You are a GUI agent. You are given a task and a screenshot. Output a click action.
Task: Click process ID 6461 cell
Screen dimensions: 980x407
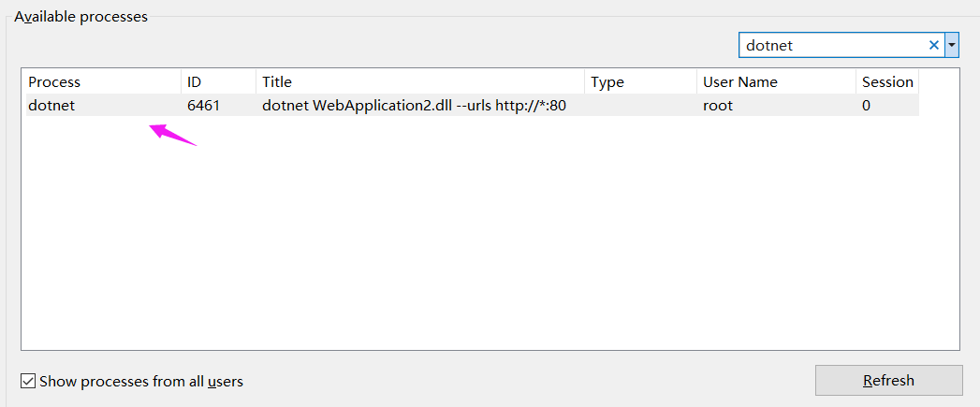(x=203, y=106)
